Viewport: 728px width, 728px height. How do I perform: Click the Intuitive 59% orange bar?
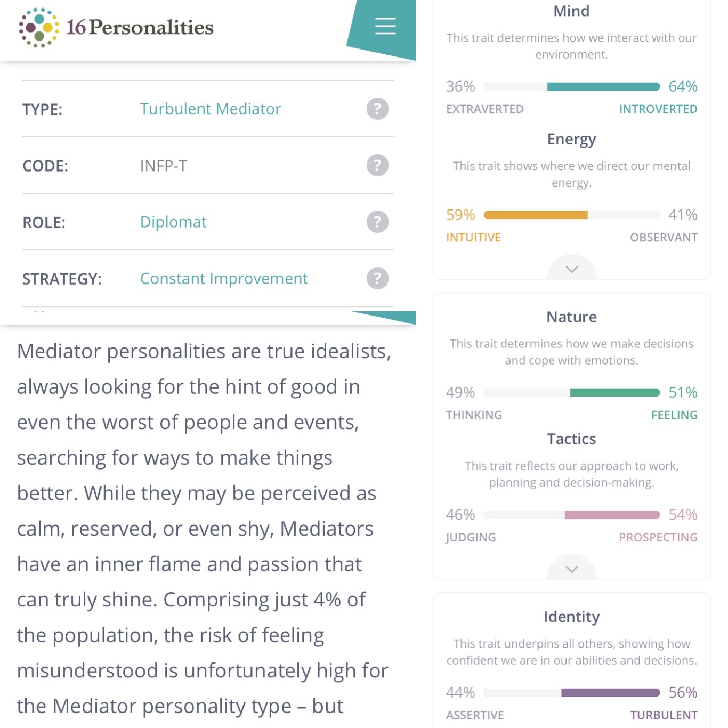[x=535, y=215]
